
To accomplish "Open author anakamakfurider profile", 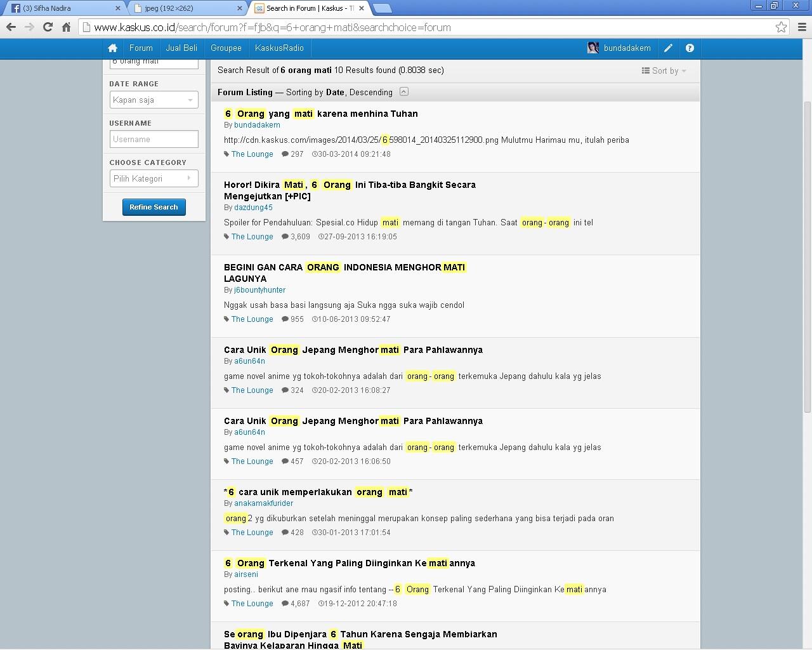I will (263, 503).
